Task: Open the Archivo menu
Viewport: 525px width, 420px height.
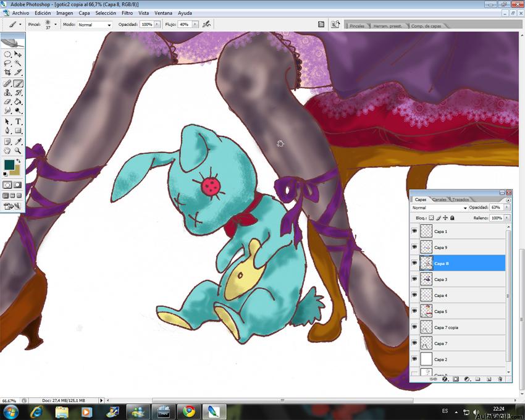Action: pos(20,13)
